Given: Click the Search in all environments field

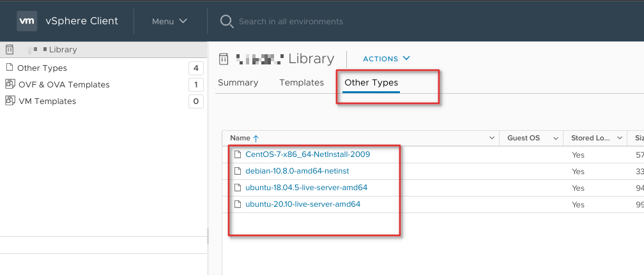Looking at the screenshot, I should click(x=291, y=21).
